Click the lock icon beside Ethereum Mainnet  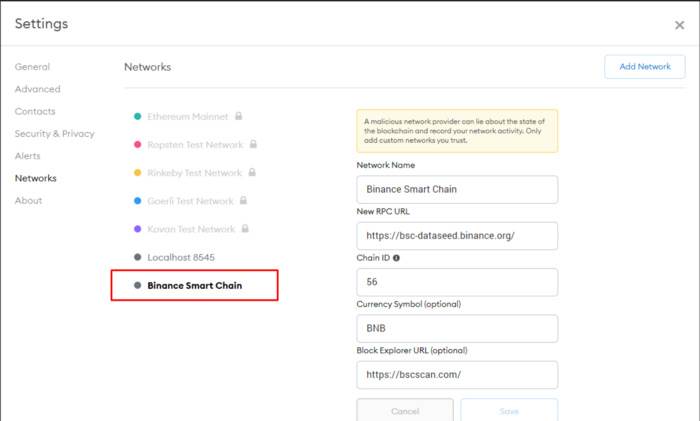239,116
